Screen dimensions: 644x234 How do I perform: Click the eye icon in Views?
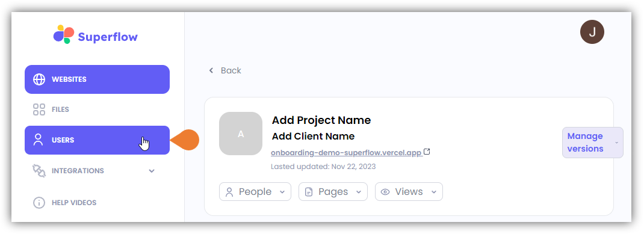pos(385,192)
